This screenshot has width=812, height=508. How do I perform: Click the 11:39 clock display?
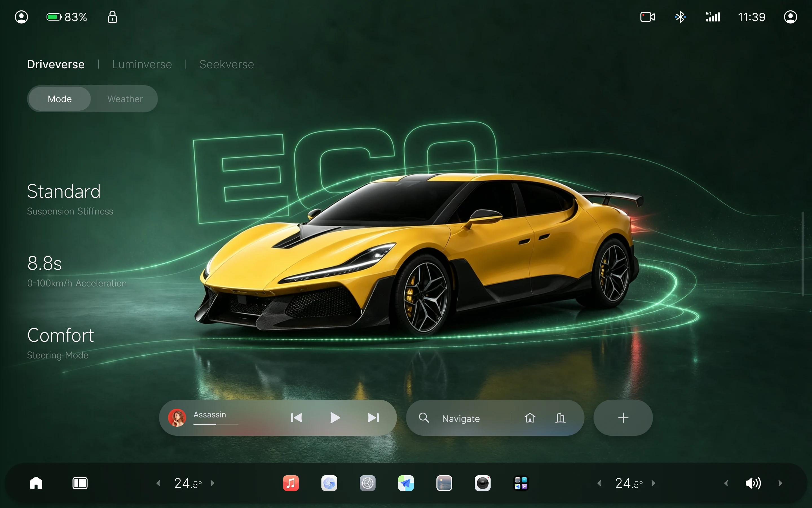tap(752, 17)
